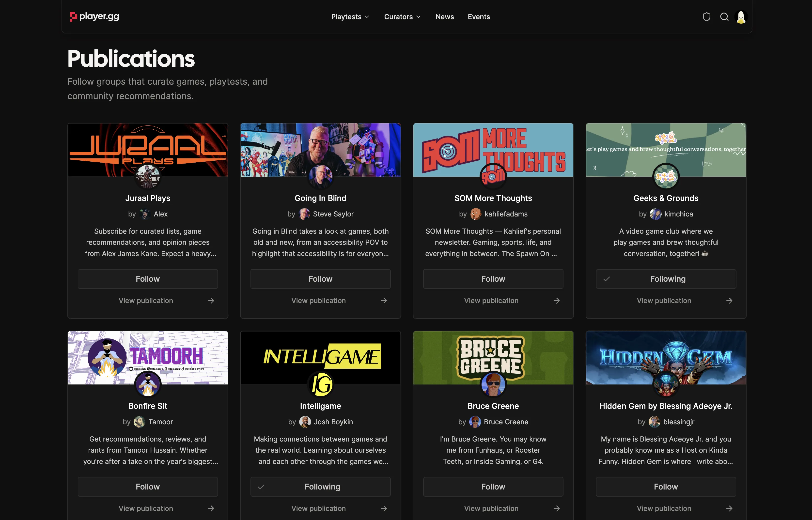Click Josh Boykin's author avatar
The image size is (812, 520).
coord(305,422)
